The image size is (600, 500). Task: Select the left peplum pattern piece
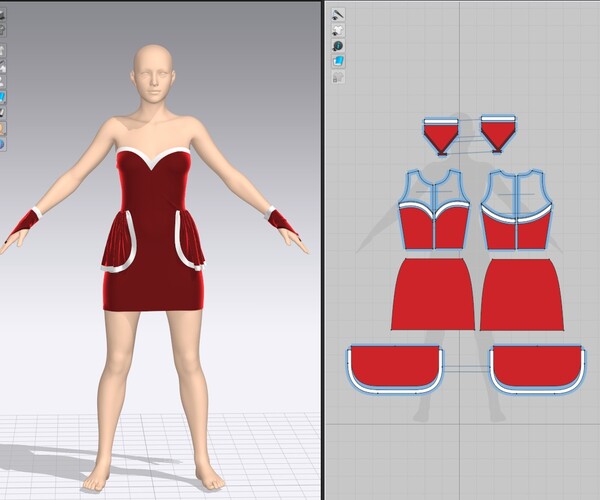[395, 369]
